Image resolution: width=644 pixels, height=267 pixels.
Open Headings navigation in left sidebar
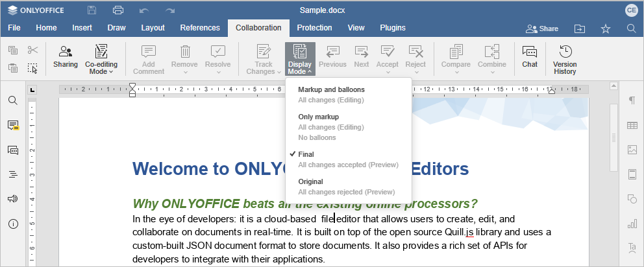13,174
